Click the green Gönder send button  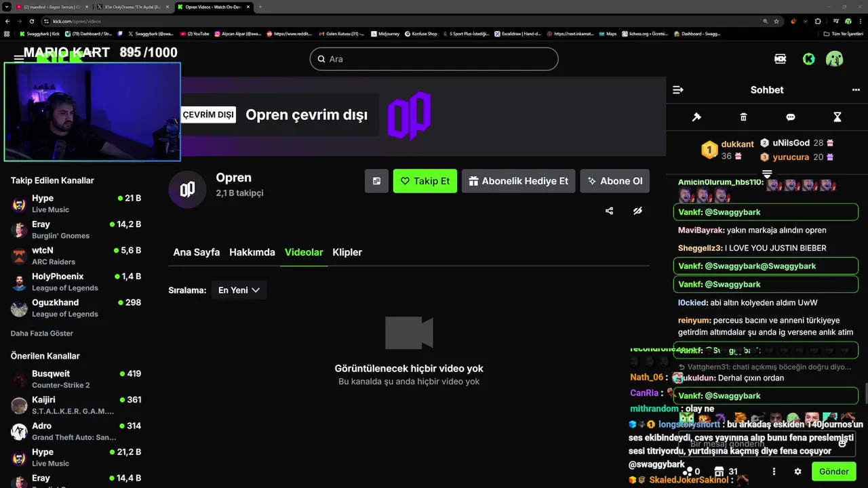tap(833, 471)
